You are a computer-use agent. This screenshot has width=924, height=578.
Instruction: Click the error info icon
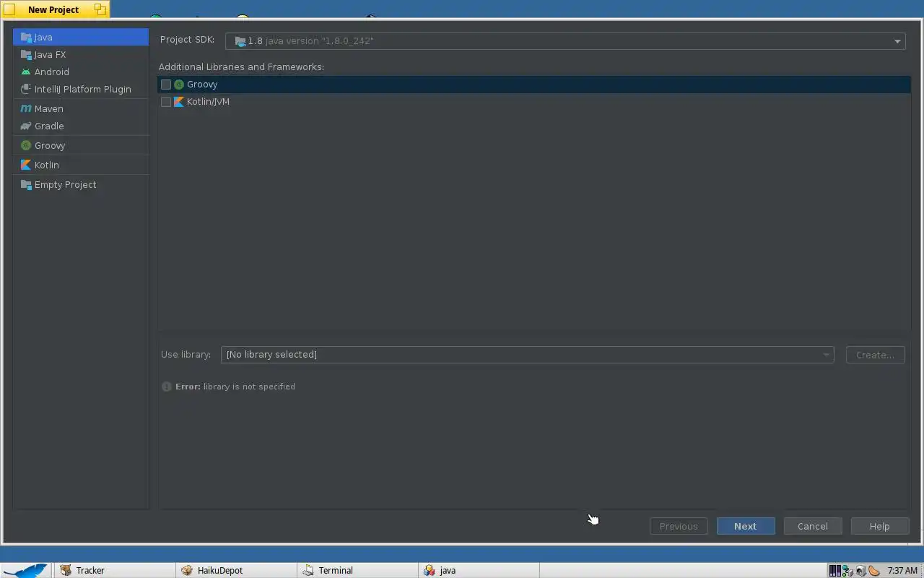point(167,387)
